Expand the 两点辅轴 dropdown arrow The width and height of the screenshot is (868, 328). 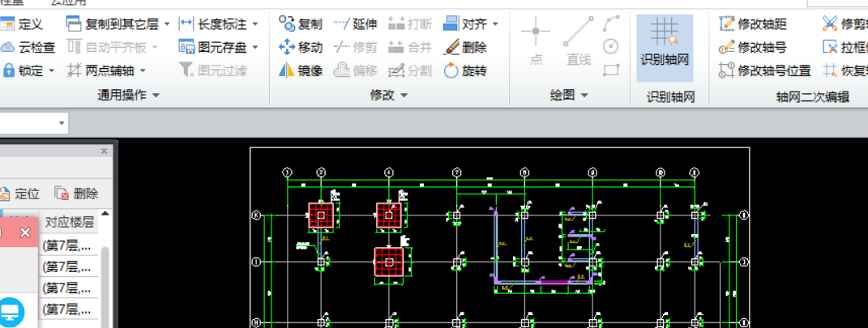pos(143,70)
